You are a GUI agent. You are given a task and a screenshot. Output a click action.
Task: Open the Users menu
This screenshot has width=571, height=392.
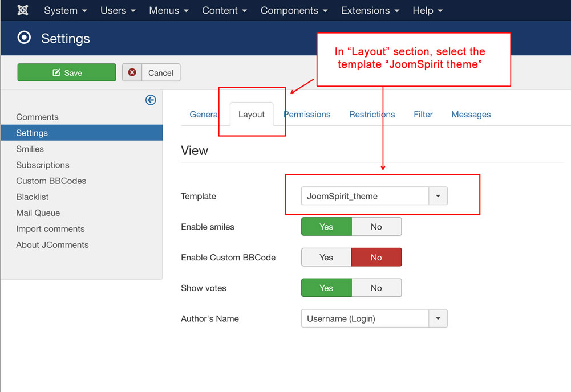tap(118, 10)
